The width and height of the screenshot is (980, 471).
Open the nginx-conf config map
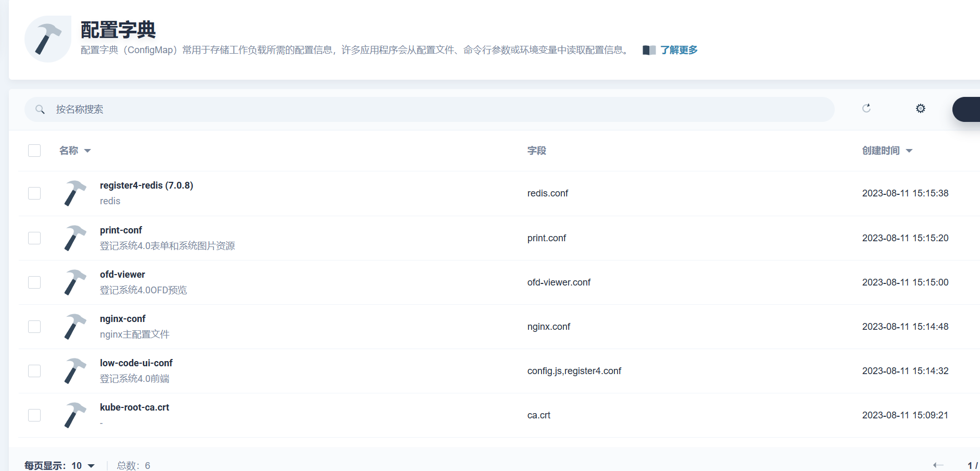pyautogui.click(x=123, y=319)
